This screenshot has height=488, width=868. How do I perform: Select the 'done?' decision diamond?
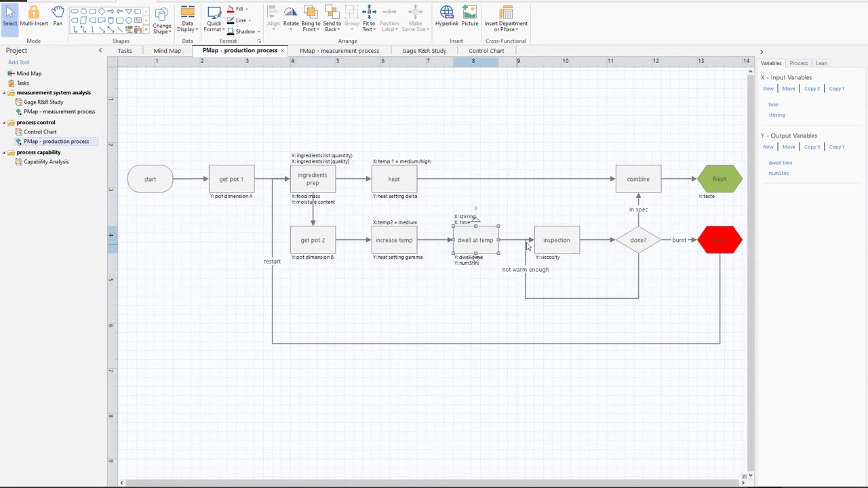pyautogui.click(x=638, y=240)
